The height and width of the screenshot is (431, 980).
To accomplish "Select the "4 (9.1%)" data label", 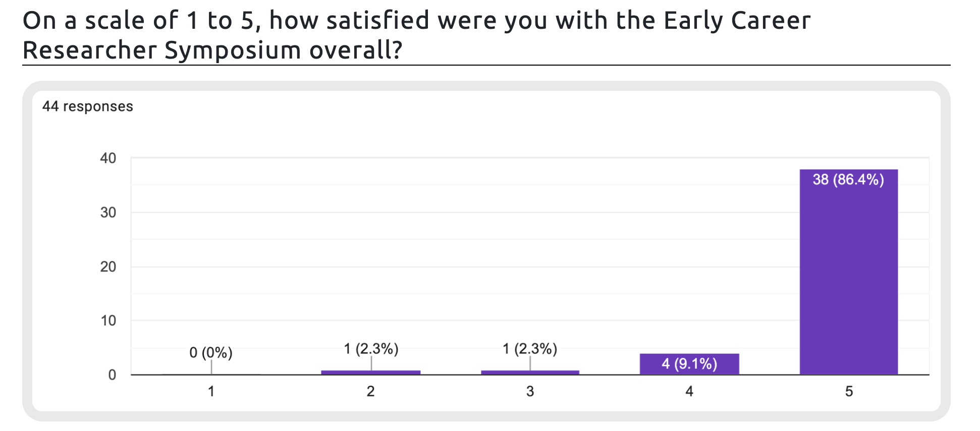I will coord(689,364).
